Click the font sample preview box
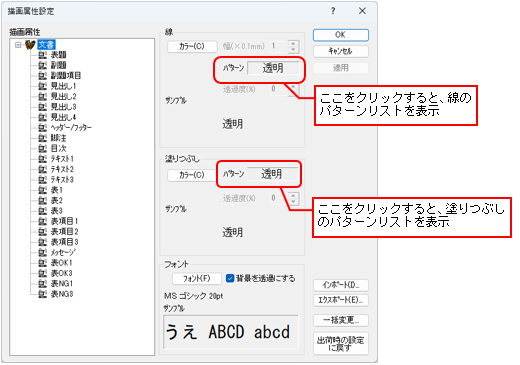This screenshot has height=365, width=520. (x=231, y=332)
